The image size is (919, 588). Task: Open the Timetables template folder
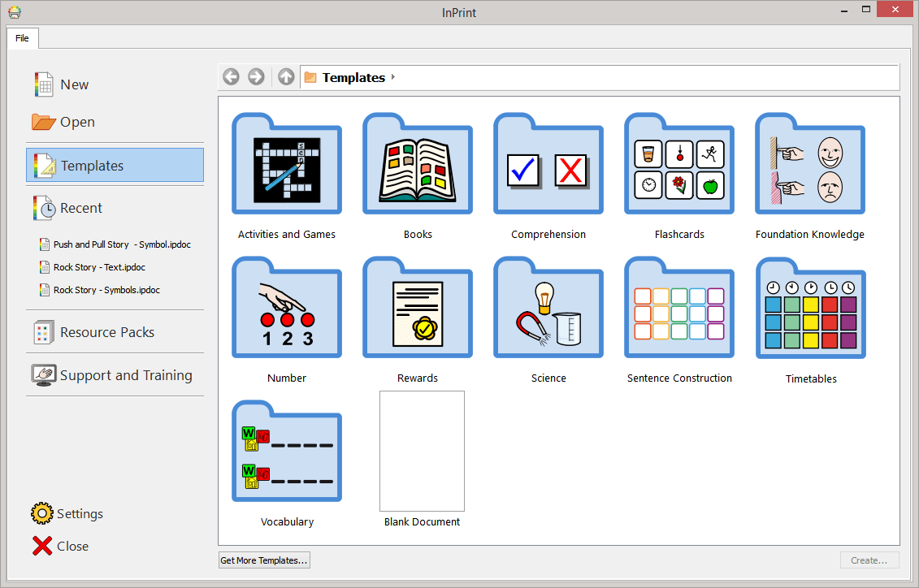[810, 312]
